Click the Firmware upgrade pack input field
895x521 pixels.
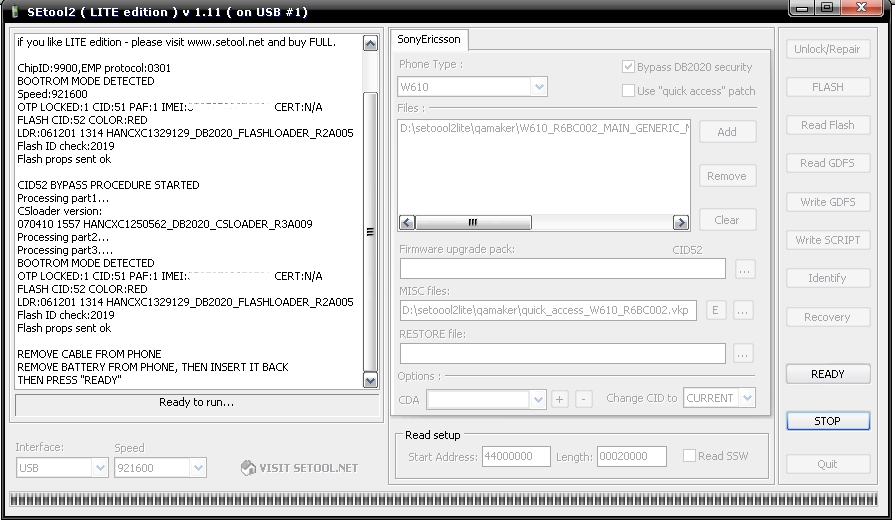pyautogui.click(x=563, y=269)
